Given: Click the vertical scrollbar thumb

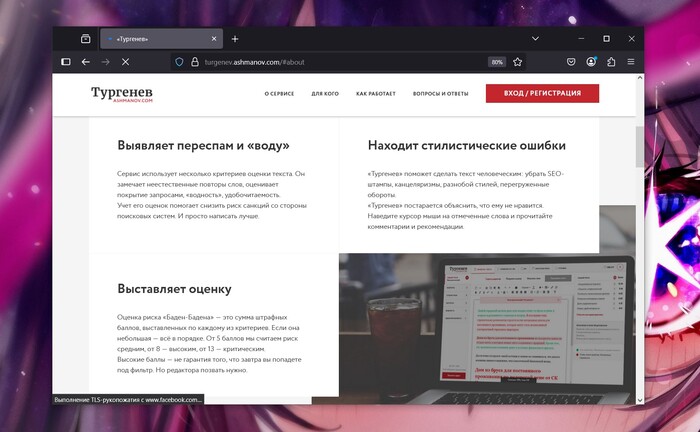Looking at the screenshot, I should [640, 147].
